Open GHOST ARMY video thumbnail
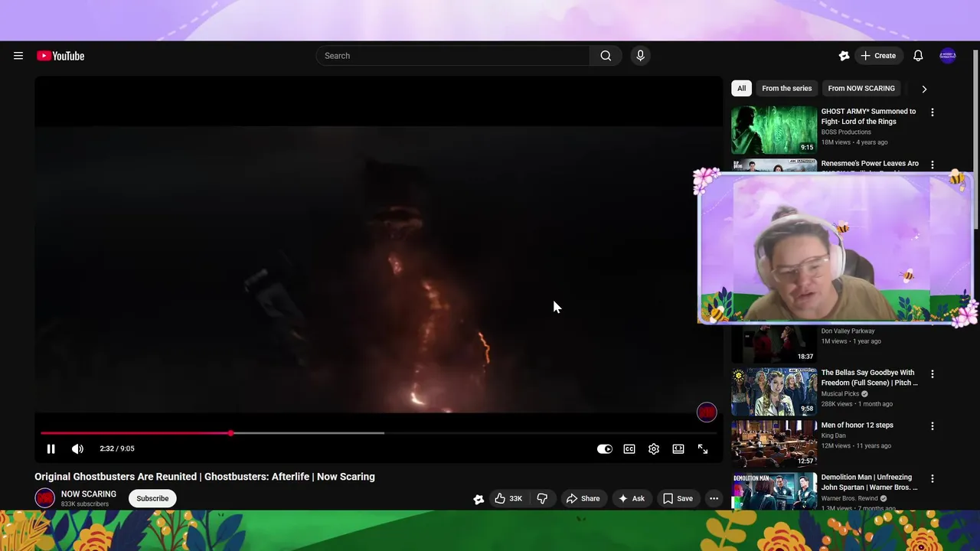The image size is (980, 551). click(x=774, y=130)
